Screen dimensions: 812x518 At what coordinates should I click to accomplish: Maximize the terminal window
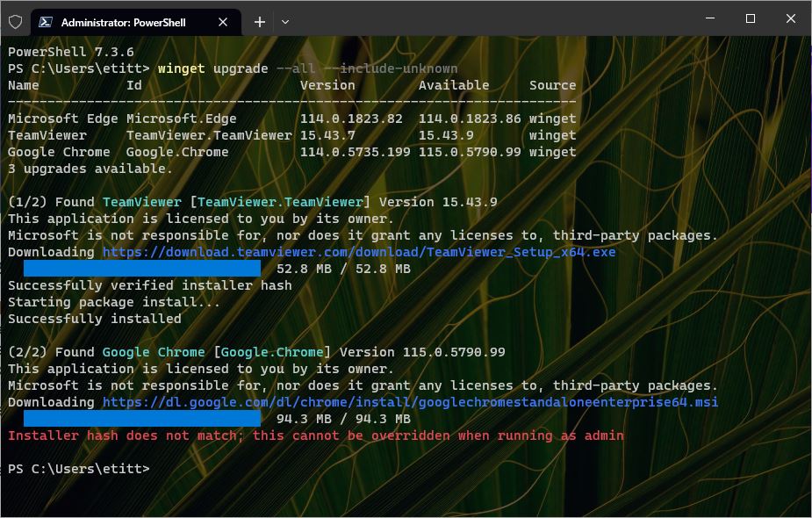point(750,19)
